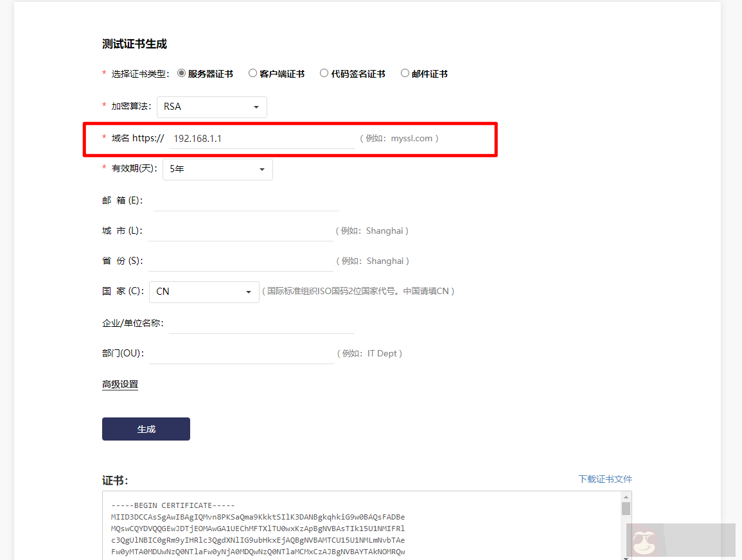Image resolution: width=742 pixels, height=560 pixels.
Task: Open the 高级设置 advanced settings
Action: pos(119,383)
